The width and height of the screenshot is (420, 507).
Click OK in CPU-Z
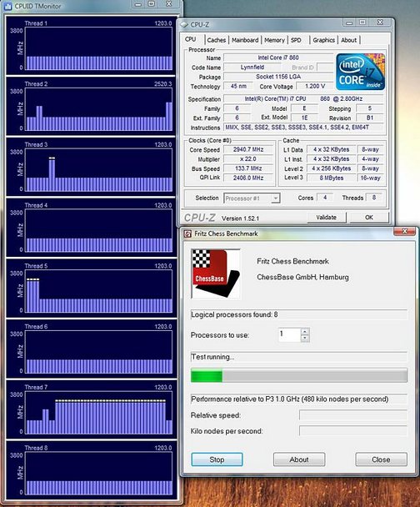point(369,218)
